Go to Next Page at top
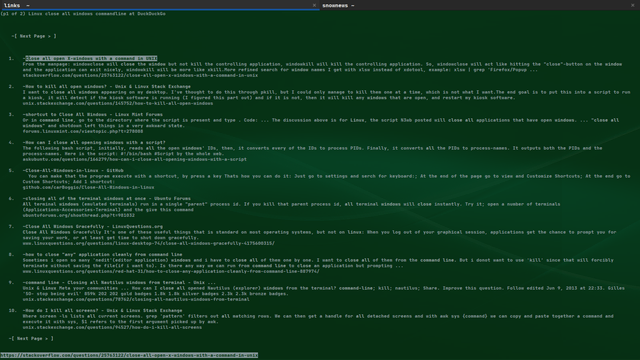 pyautogui.click(x=34, y=36)
